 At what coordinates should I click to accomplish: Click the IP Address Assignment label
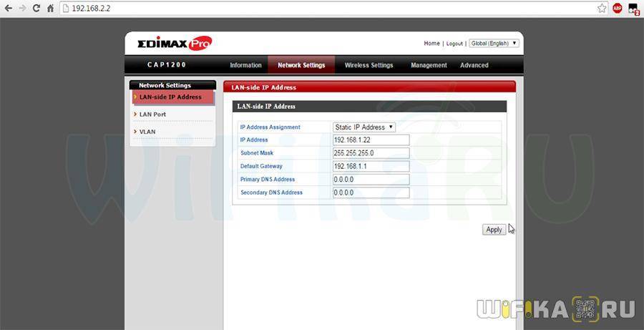pyautogui.click(x=270, y=127)
